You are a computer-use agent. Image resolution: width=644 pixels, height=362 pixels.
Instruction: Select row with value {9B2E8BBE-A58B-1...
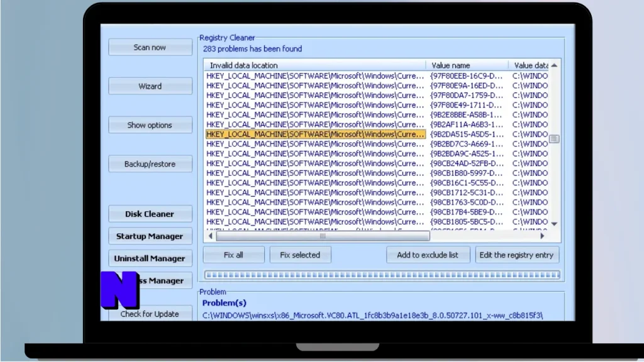click(377, 114)
